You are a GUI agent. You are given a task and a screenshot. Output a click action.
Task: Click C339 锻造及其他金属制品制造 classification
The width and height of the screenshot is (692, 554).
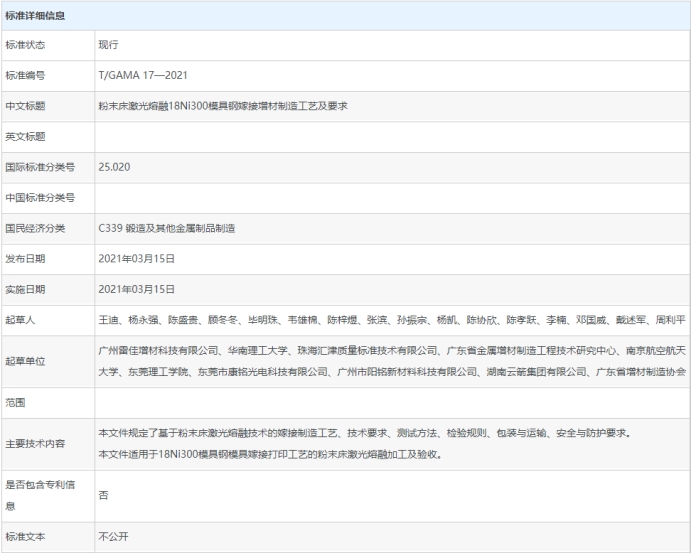tap(166, 228)
